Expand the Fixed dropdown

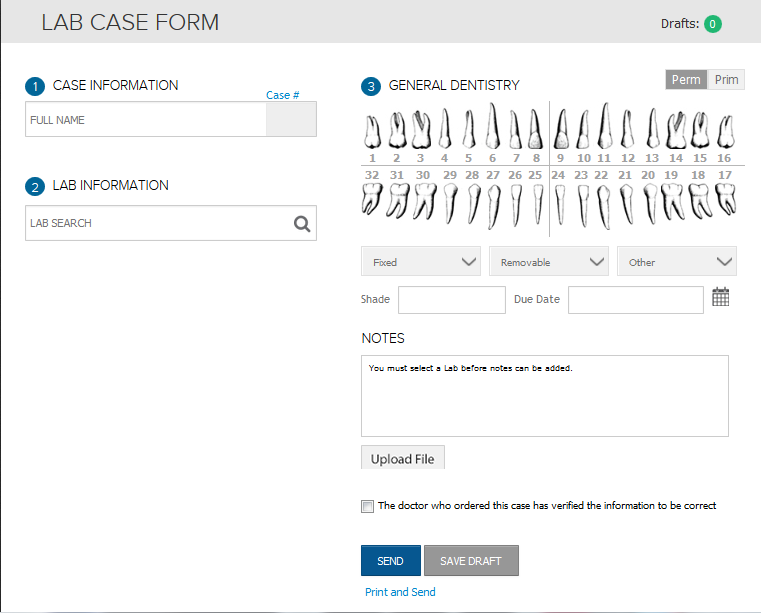421,262
